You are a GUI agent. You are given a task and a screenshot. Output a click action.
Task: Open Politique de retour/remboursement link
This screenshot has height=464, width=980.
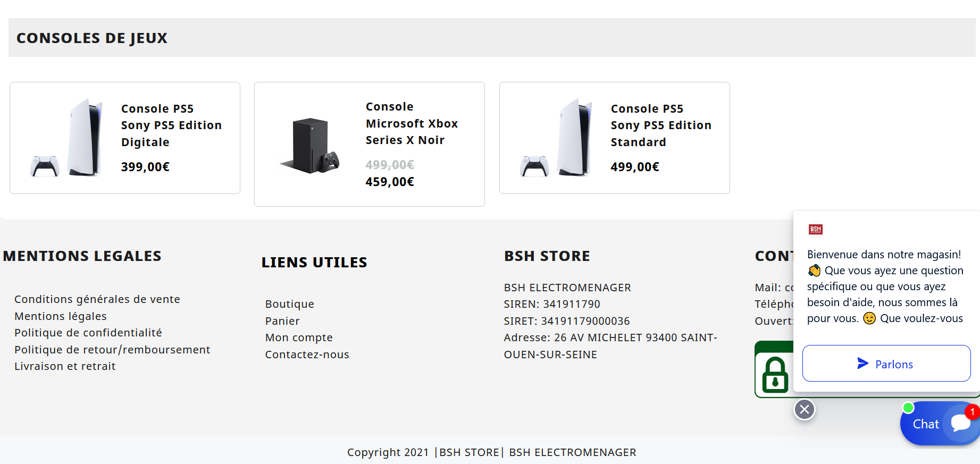112,350
